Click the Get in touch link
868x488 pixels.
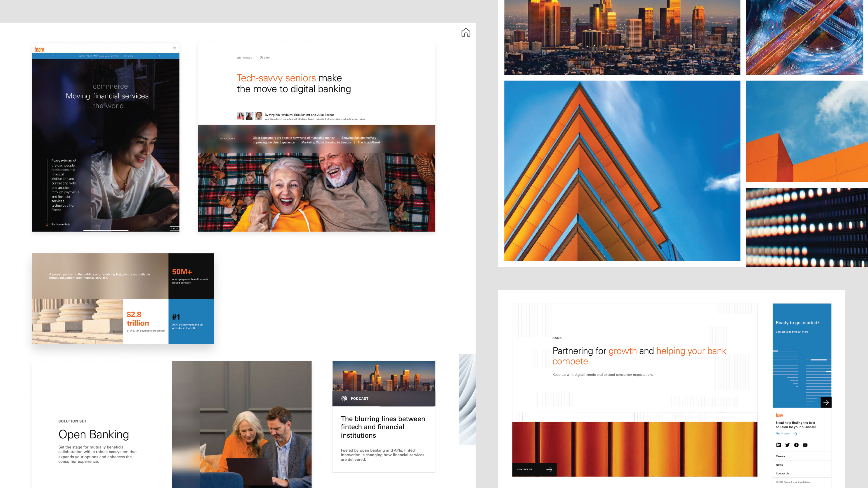coord(783,434)
